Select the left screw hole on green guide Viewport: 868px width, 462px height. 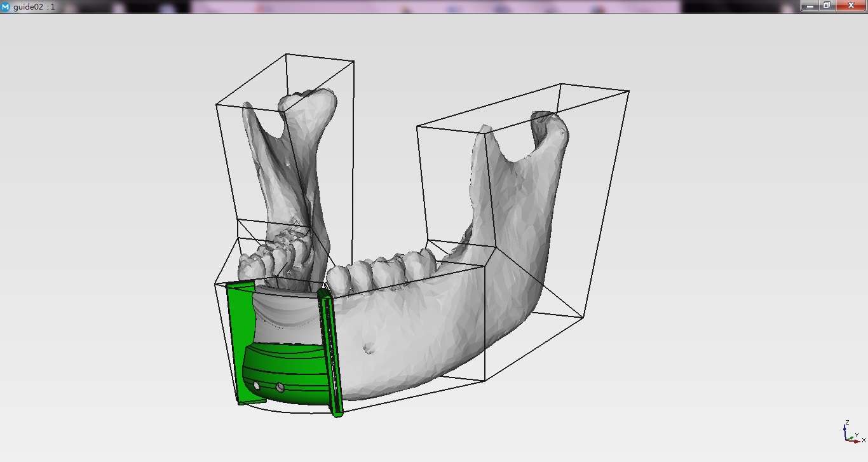257,385
